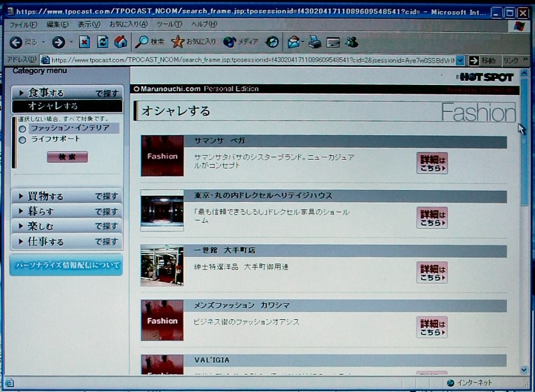This screenshot has height=392, width=535.
Task: Click the Go (移動) arrow button
Action: [473, 61]
